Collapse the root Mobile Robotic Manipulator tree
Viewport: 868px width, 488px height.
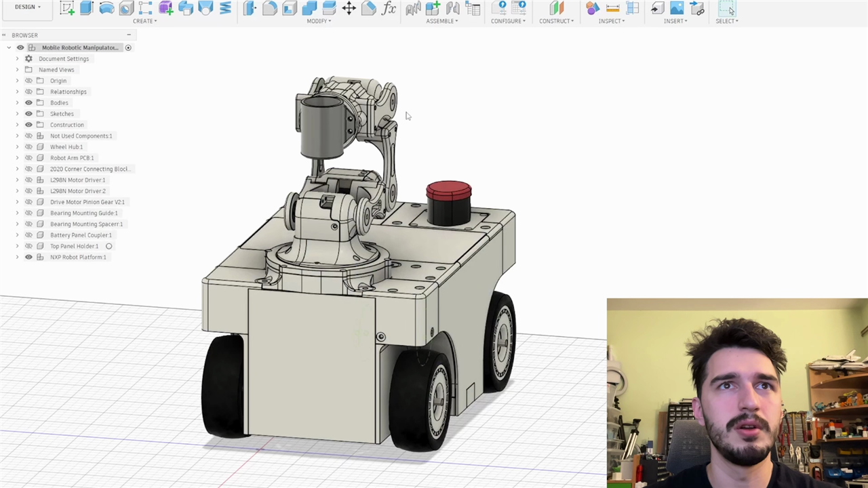coord(9,47)
